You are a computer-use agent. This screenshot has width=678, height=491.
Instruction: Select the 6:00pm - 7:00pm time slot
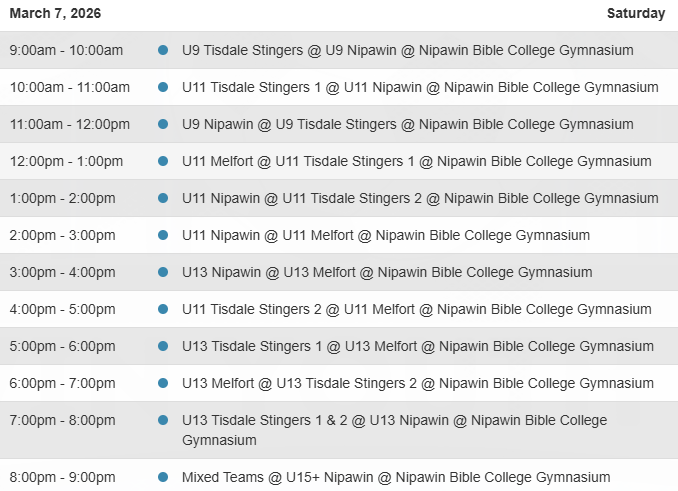(63, 383)
